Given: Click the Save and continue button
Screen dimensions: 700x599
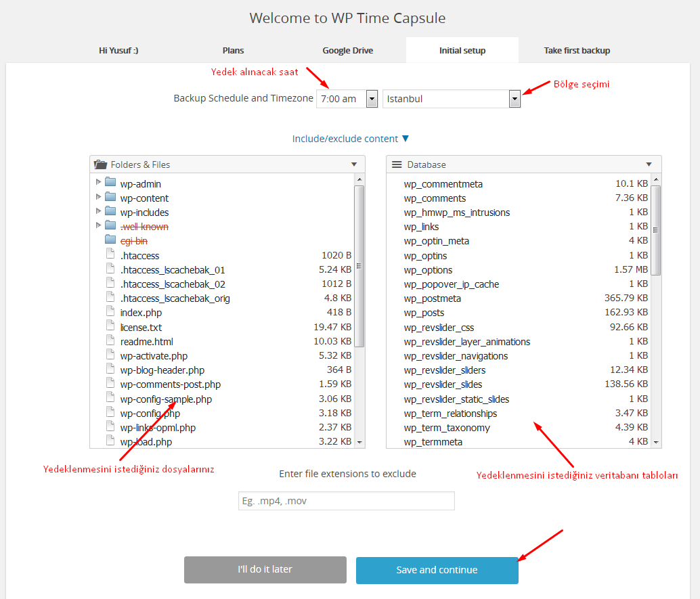Looking at the screenshot, I should (437, 570).
